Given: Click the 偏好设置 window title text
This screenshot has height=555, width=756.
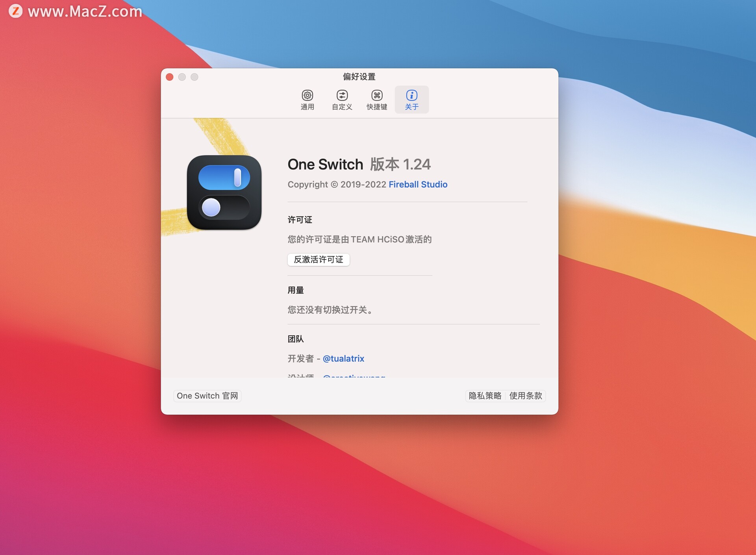Looking at the screenshot, I should [x=359, y=77].
